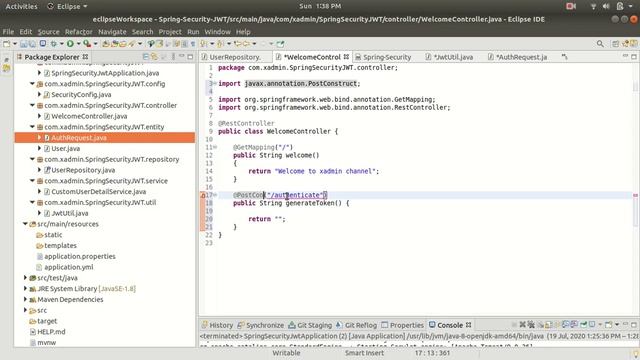Maximize the Package Explorer view
640x360 pixels.
[190, 57]
